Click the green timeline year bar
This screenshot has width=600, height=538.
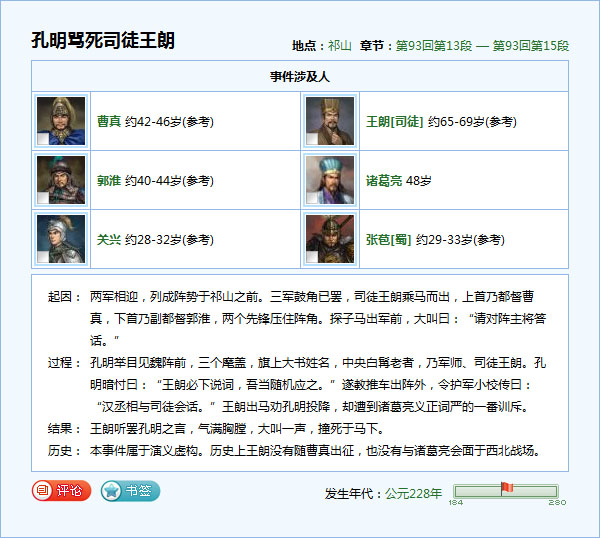tap(478, 491)
